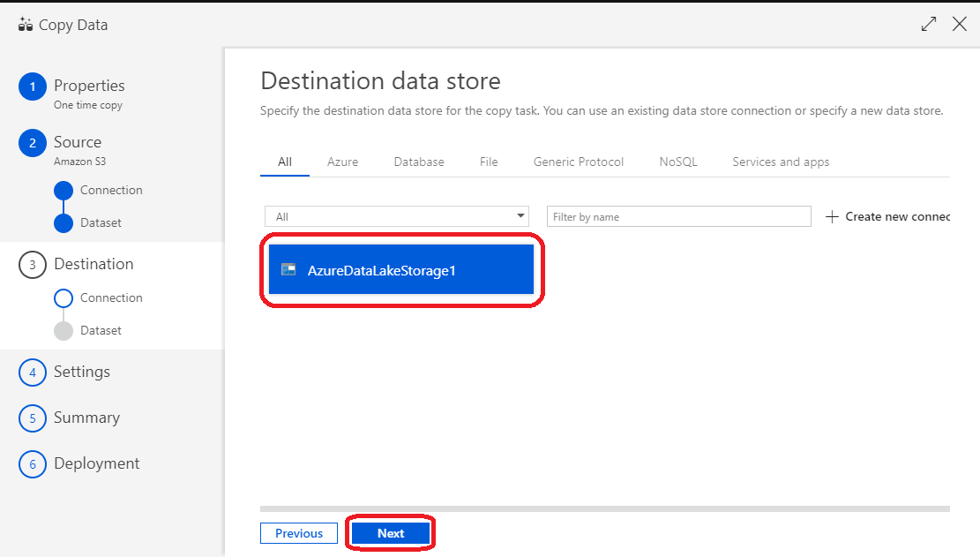The image size is (980, 557).
Task: Select the Connection circle under Source
Action: pyautogui.click(x=63, y=190)
